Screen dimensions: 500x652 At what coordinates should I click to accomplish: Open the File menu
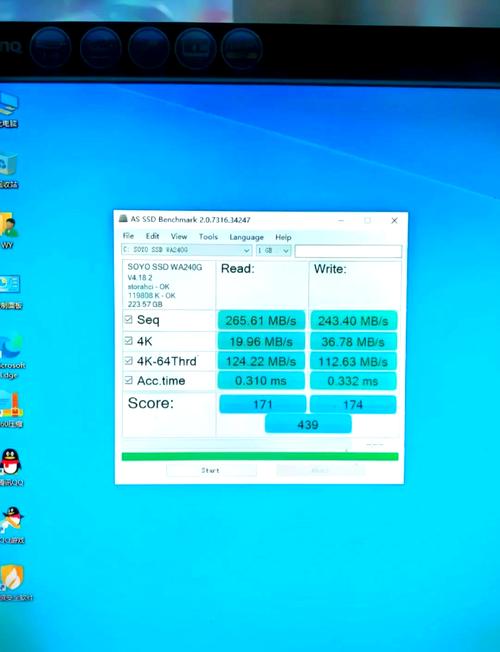click(x=128, y=236)
